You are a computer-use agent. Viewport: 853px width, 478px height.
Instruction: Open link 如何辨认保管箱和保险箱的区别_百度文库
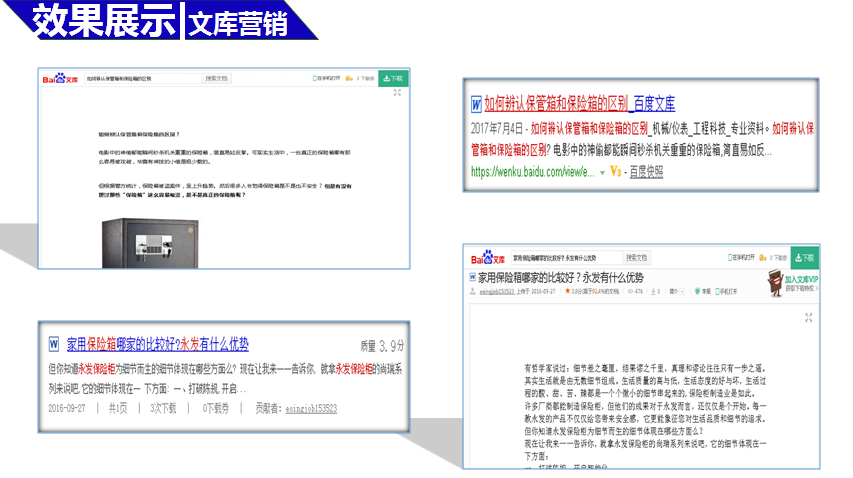point(579,103)
